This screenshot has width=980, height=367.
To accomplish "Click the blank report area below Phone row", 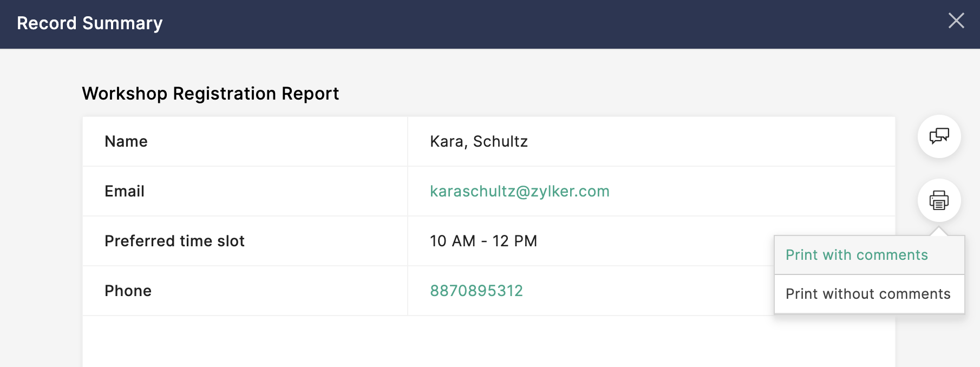I will coord(433,341).
